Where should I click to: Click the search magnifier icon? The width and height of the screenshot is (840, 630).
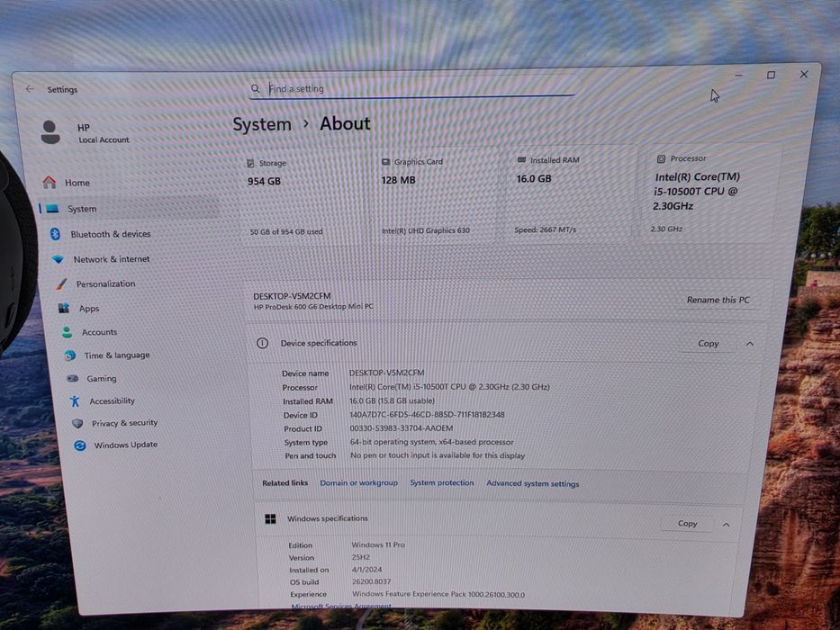256,88
